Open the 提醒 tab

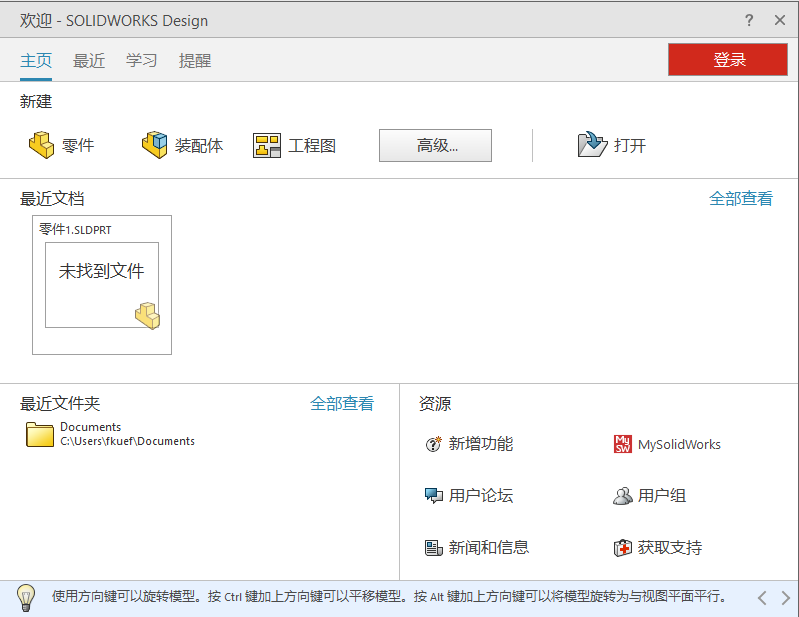195,61
